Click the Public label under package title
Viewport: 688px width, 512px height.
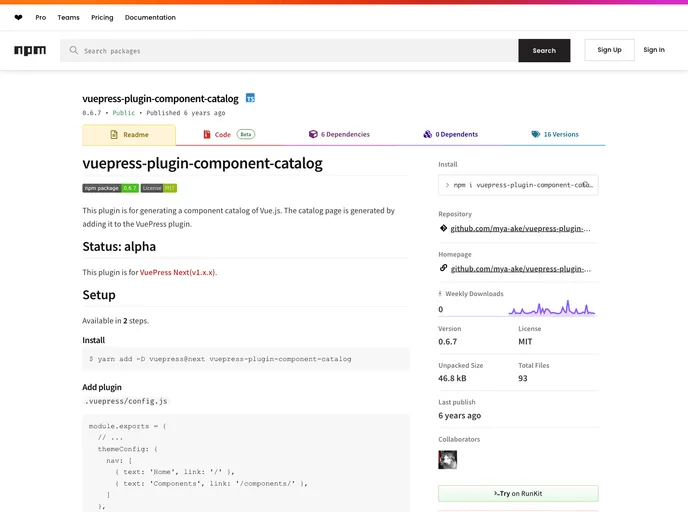pyautogui.click(x=124, y=113)
